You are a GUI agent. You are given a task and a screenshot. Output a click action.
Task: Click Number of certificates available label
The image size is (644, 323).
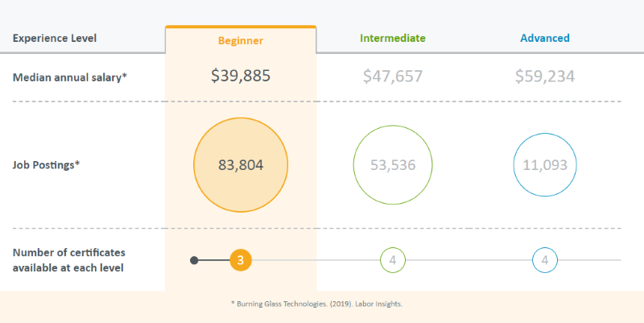coord(69,260)
